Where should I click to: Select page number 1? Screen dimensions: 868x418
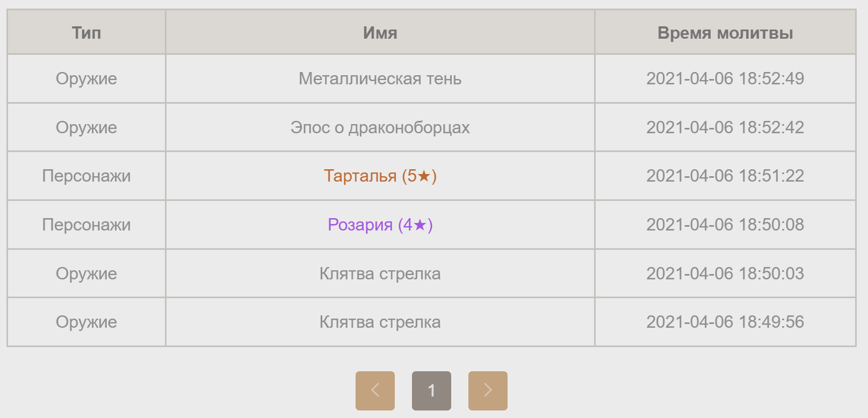tap(431, 391)
